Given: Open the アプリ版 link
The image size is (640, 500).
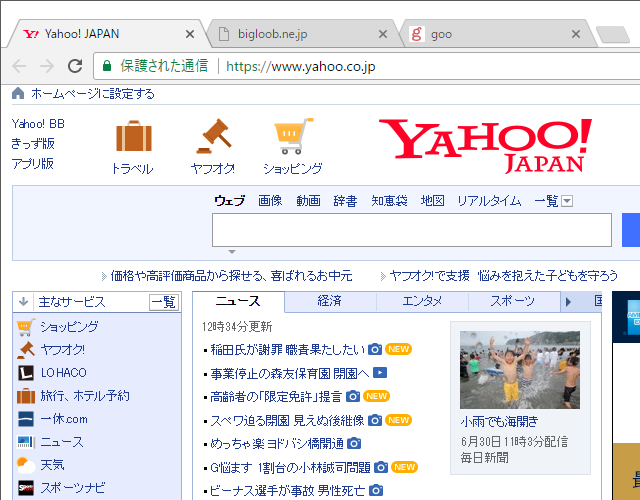Looking at the screenshot, I should click(33, 164).
